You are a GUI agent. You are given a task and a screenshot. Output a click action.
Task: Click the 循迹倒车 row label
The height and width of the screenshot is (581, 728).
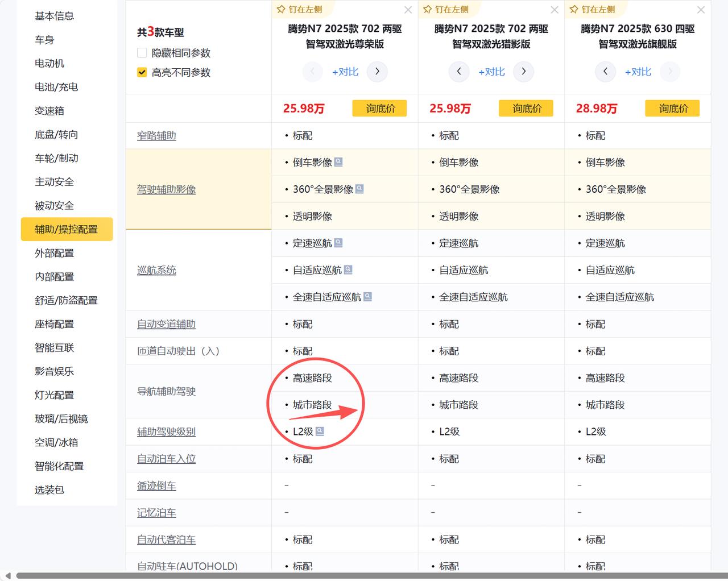(x=156, y=486)
